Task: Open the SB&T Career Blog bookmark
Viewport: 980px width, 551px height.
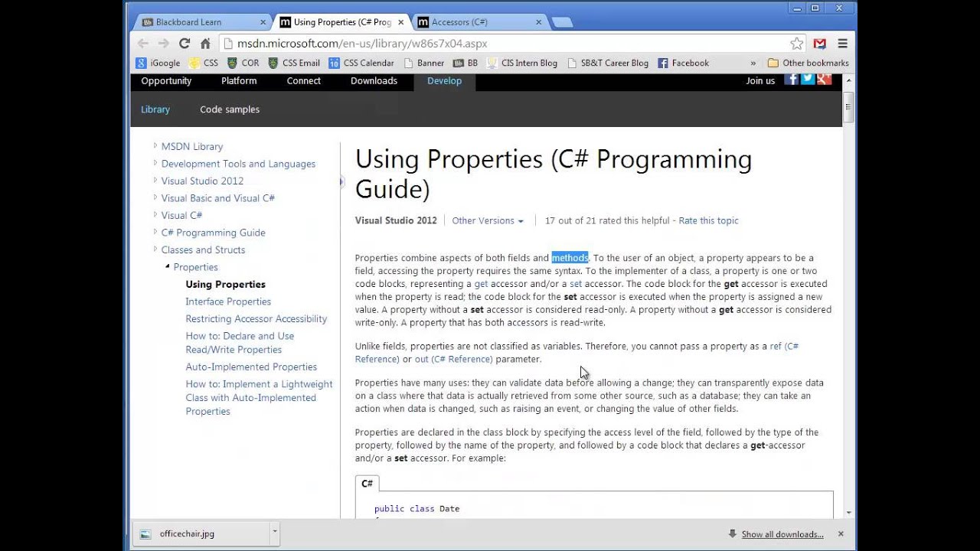Action: (608, 63)
